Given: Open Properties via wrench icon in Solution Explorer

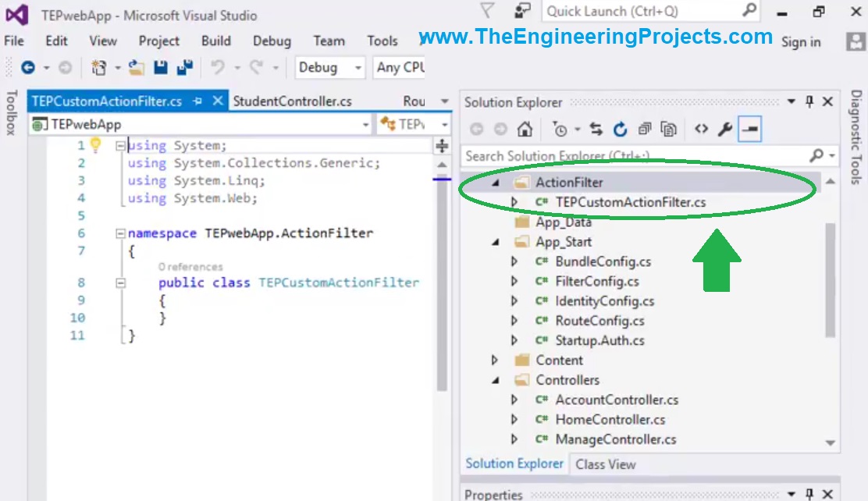Looking at the screenshot, I should (725, 129).
